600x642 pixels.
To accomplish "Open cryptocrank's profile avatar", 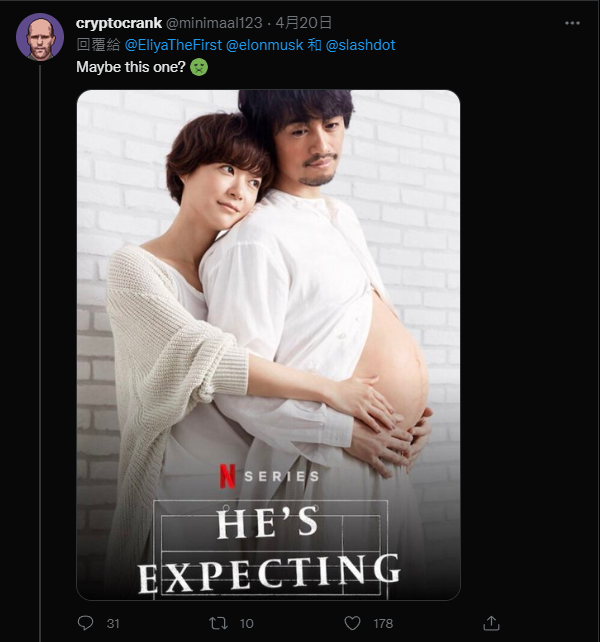I will tap(40, 37).
